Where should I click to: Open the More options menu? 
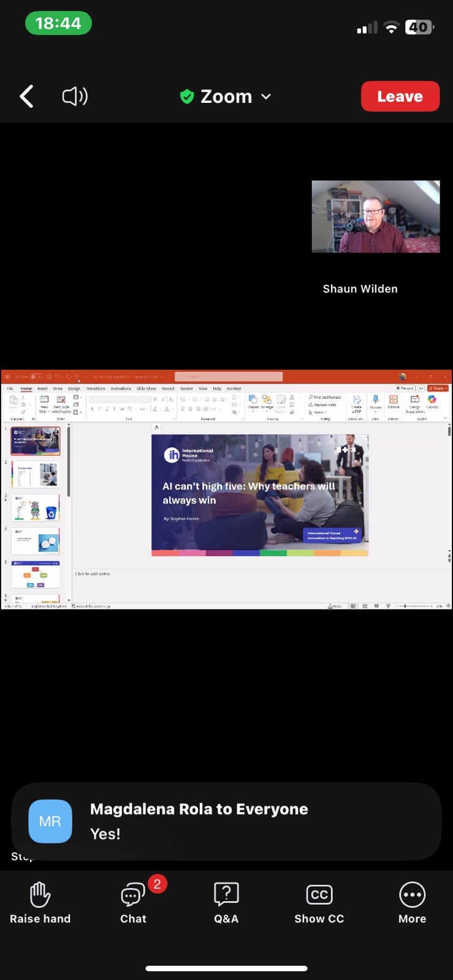point(412,902)
